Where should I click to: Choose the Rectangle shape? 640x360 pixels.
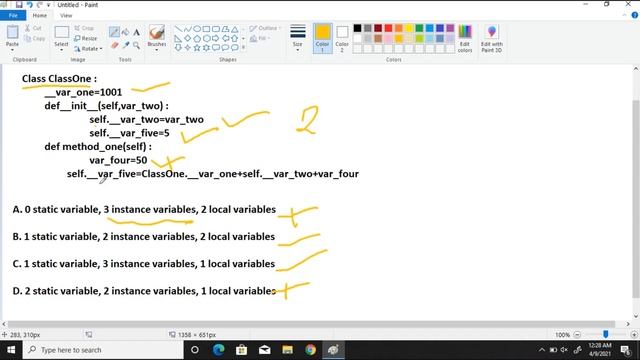206,29
